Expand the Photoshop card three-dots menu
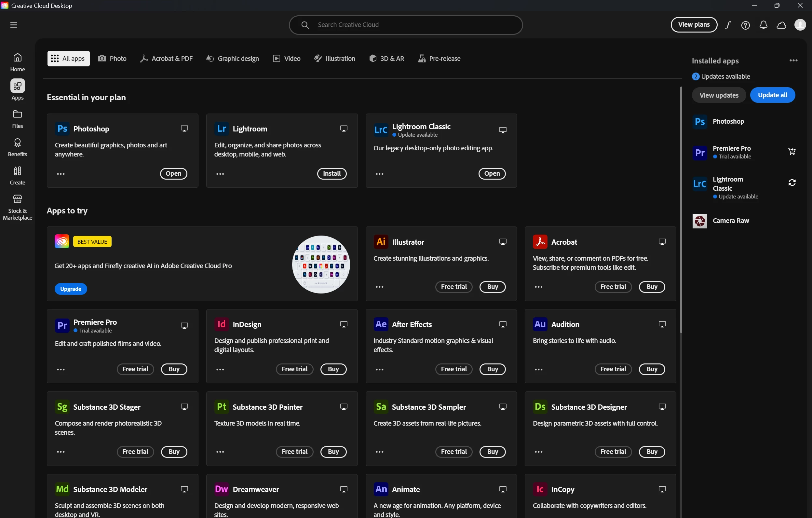Image resolution: width=812 pixels, height=518 pixels. pyautogui.click(x=61, y=174)
